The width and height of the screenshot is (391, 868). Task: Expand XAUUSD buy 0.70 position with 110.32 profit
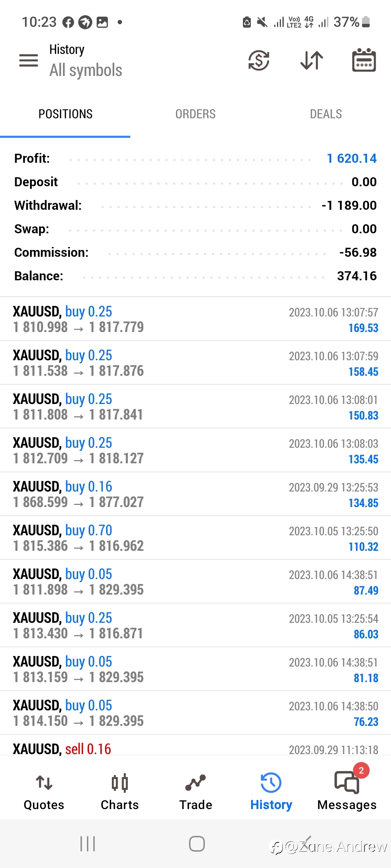[195, 538]
